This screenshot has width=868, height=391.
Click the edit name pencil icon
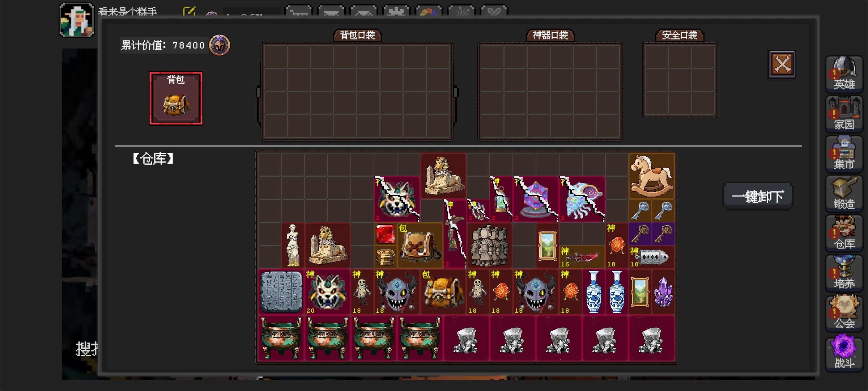[189, 12]
